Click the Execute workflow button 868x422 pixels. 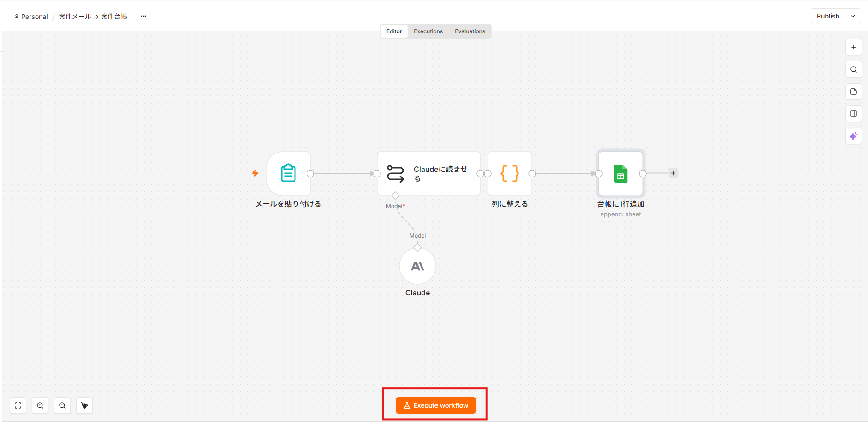click(x=435, y=405)
